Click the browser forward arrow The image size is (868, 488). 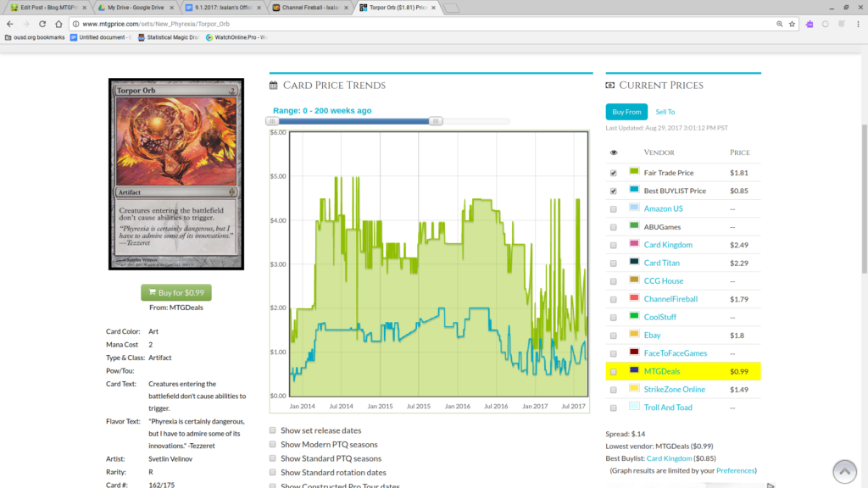(26, 24)
